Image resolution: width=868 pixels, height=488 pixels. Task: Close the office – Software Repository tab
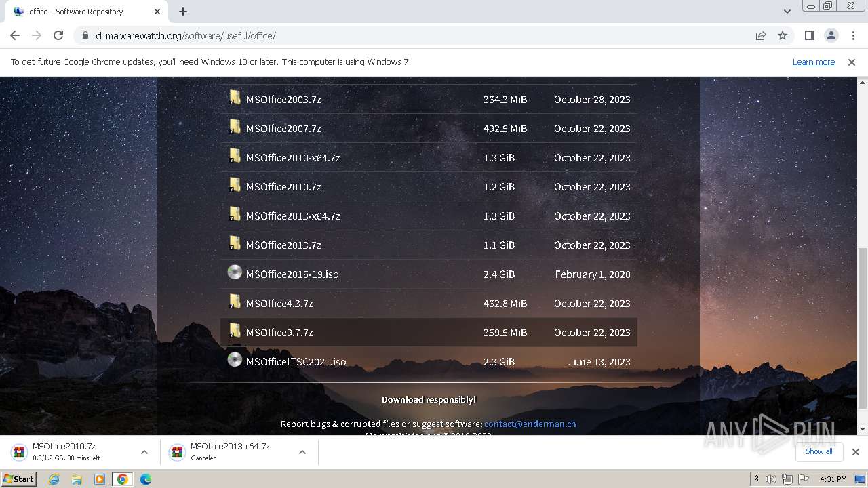pos(157,12)
